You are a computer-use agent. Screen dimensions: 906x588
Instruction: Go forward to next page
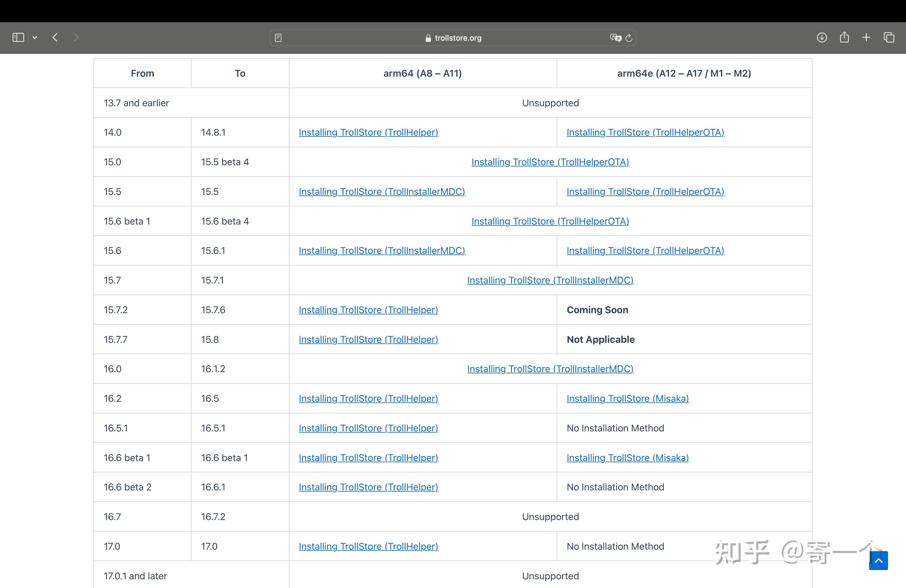[x=76, y=37]
